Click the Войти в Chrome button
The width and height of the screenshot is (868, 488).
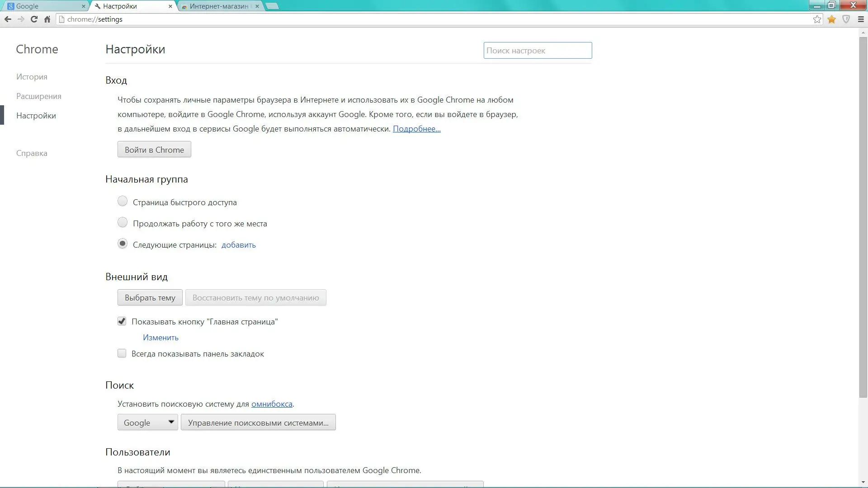point(154,150)
